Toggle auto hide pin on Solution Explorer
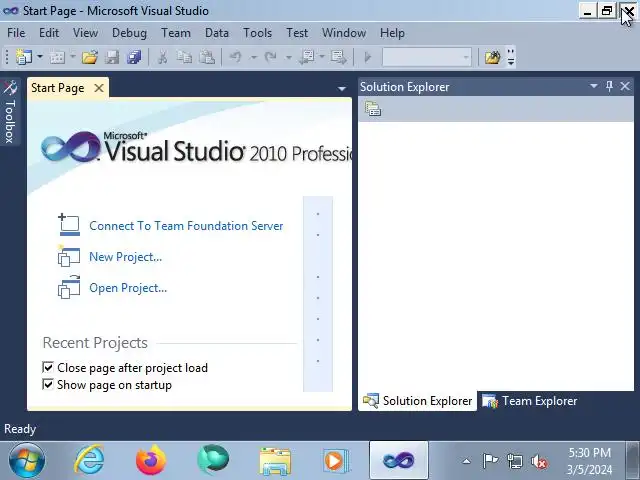The width and height of the screenshot is (640, 480). (x=609, y=86)
